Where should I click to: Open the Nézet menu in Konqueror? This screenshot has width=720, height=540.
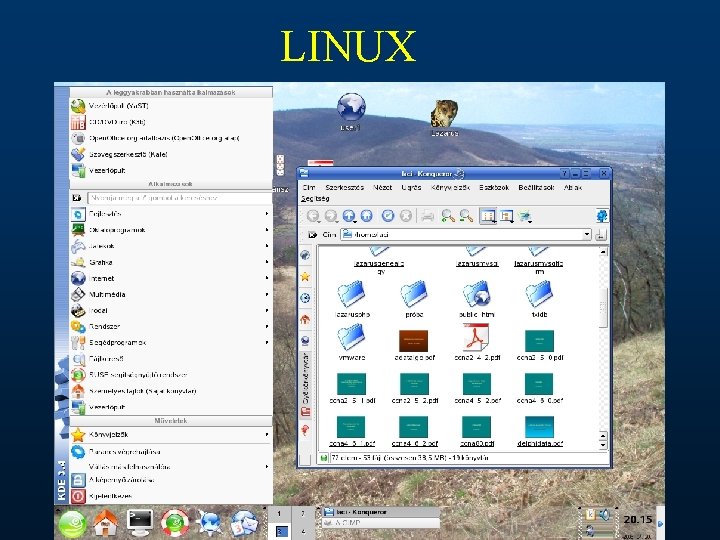click(x=382, y=187)
